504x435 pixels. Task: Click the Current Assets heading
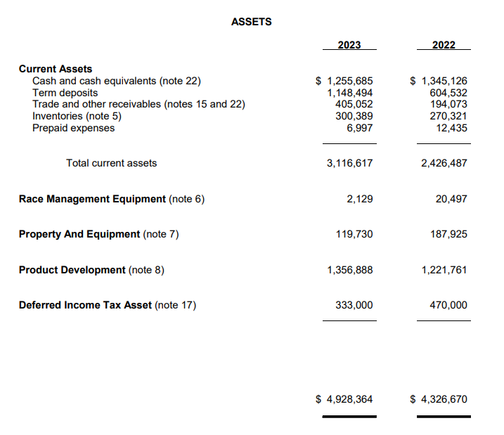click(x=56, y=69)
